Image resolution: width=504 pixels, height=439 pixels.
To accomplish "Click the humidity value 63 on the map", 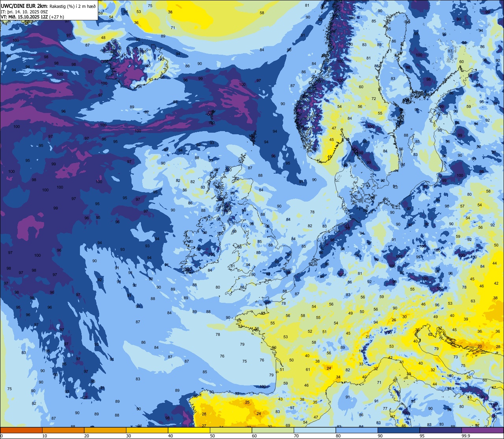I will [473, 301].
